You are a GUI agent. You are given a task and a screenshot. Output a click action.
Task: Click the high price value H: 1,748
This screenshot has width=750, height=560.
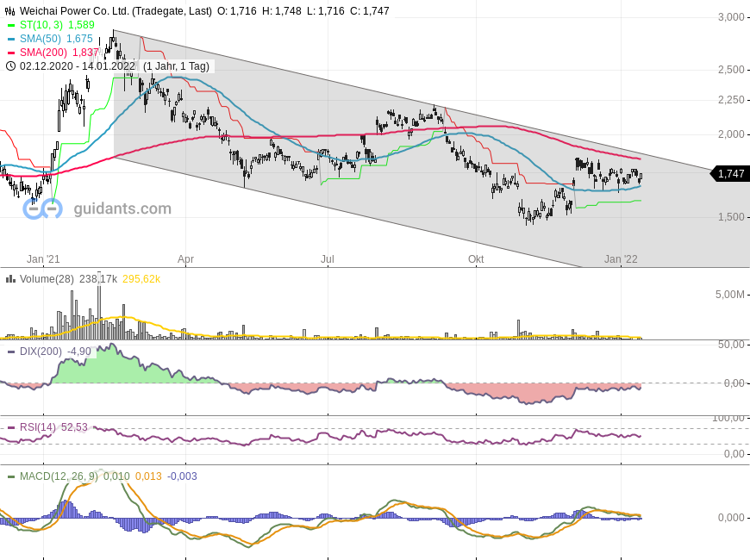282,11
